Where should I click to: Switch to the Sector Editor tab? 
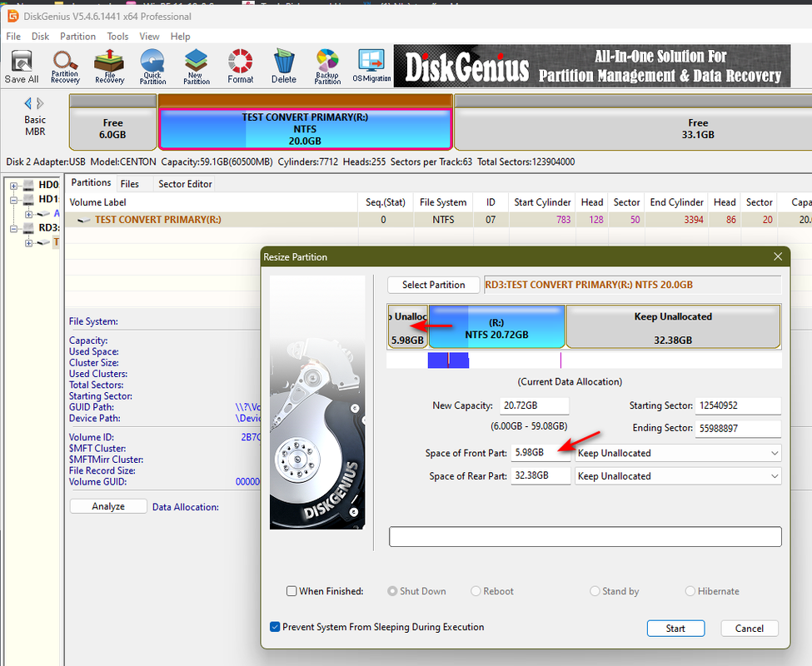click(x=185, y=184)
